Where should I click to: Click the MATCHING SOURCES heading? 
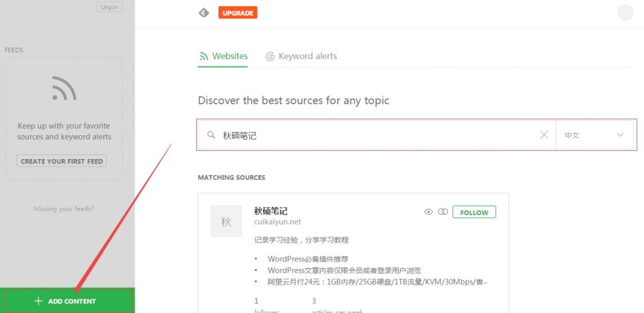(x=231, y=178)
